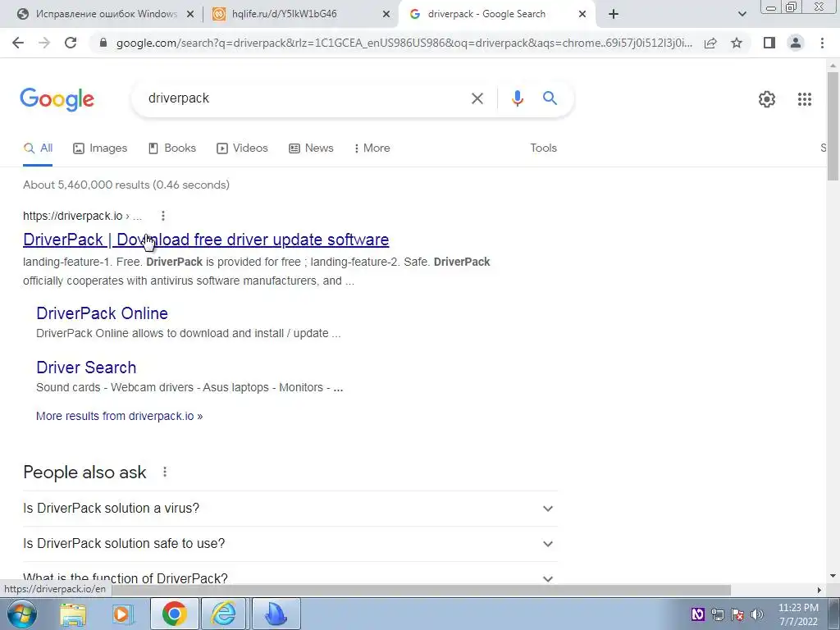Open the Chrome side panel icon
This screenshot has width=840, height=630.
[x=769, y=43]
